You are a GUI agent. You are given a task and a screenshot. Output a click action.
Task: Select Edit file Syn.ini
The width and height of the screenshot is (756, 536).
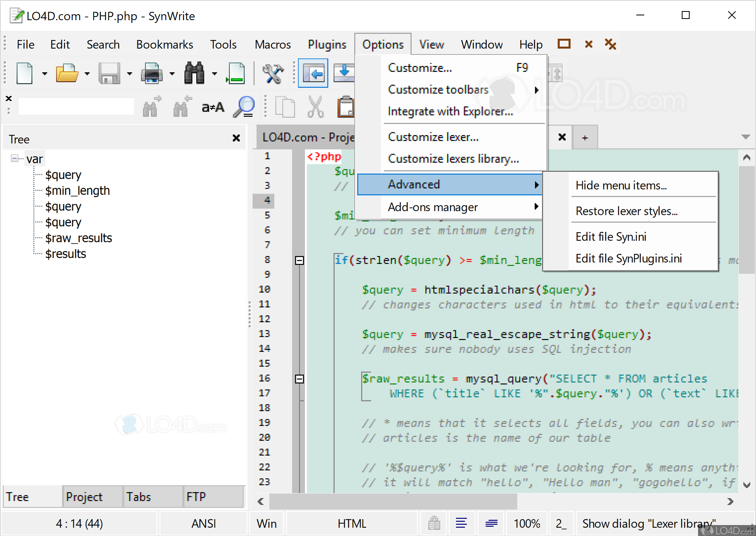click(611, 237)
